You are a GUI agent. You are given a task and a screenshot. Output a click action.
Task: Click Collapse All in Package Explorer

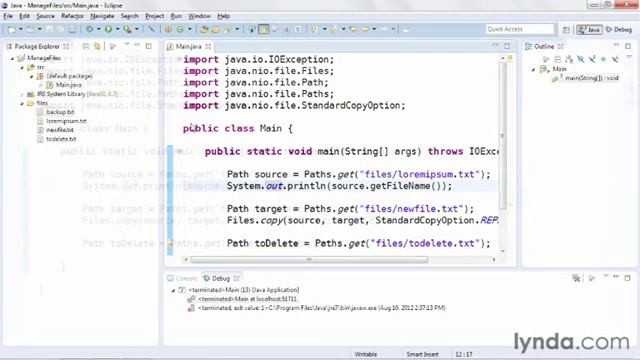[x=86, y=47]
